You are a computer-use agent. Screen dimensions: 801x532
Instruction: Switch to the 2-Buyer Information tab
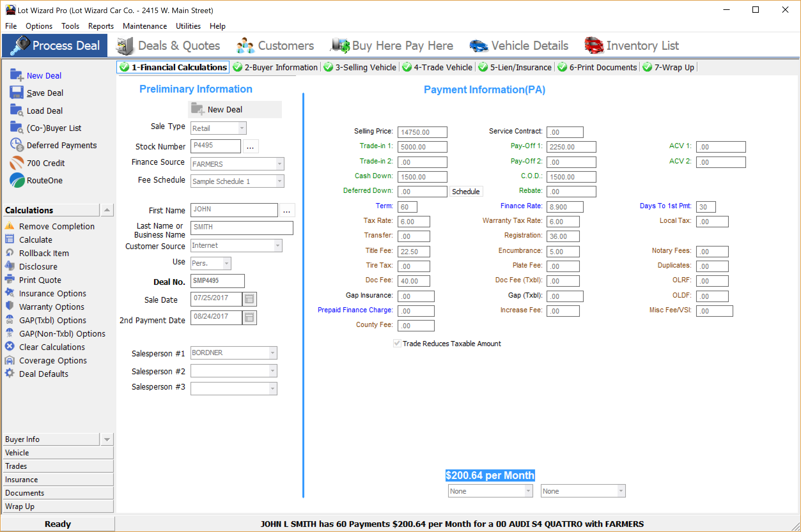click(276, 67)
